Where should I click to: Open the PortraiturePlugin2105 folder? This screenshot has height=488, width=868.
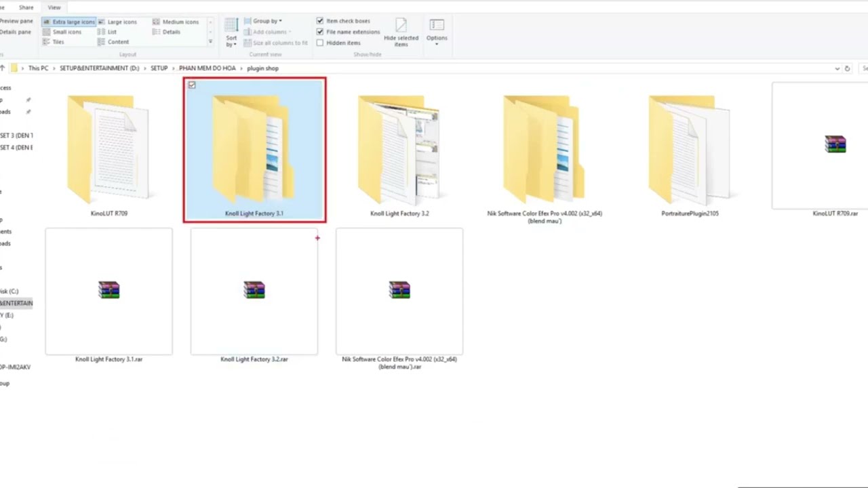tap(690, 150)
